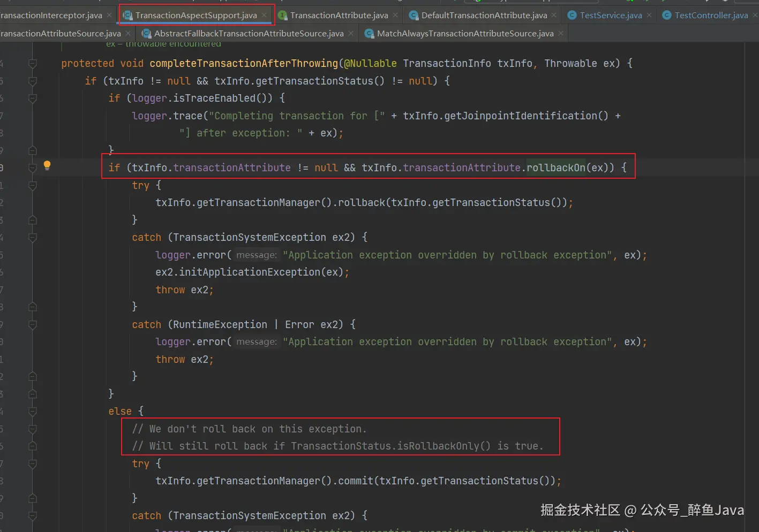Viewport: 759px width, 532px height.
Task: Open the DefaultTransactionAttribute.java tab
Action: pyautogui.click(x=484, y=16)
